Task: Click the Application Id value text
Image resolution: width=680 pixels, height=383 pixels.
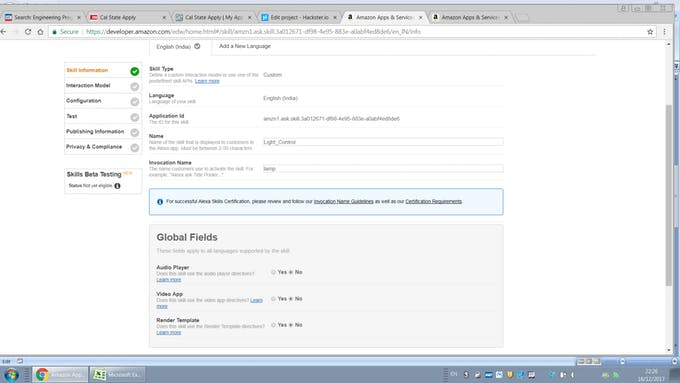Action: (x=331, y=118)
